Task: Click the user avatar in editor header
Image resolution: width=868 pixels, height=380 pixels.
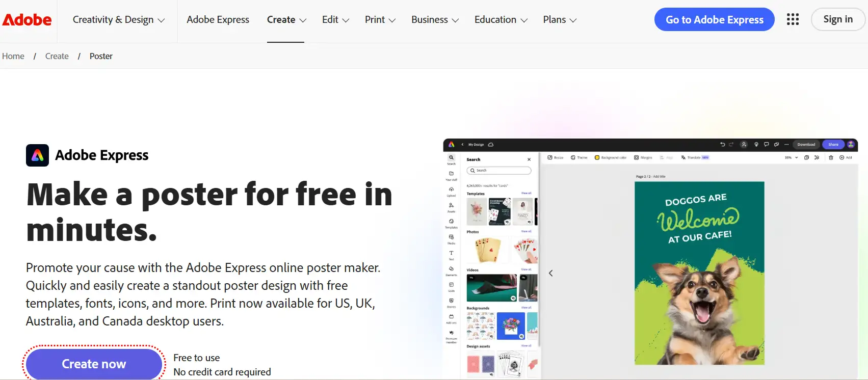Action: [851, 144]
